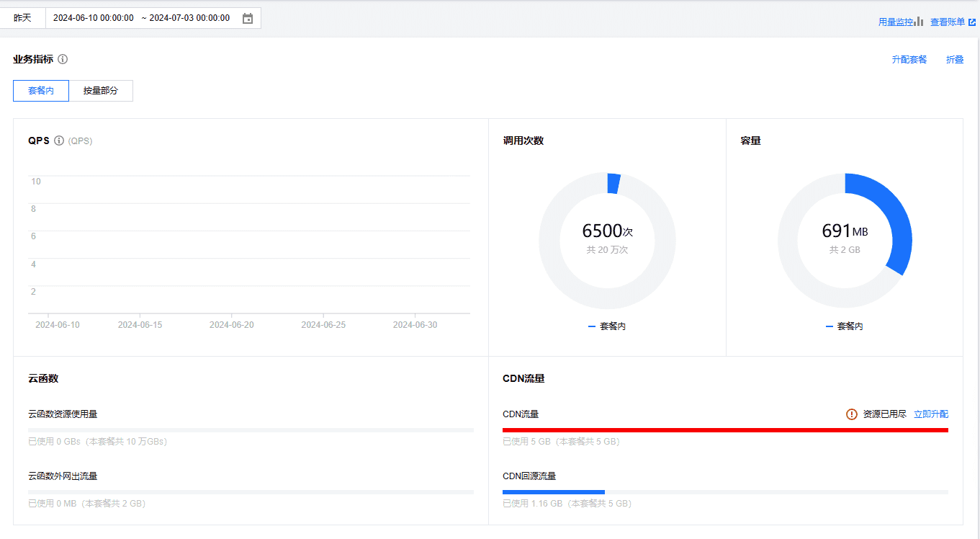Click 立即升配 for CDN traffic
The image size is (980, 539).
click(x=931, y=414)
